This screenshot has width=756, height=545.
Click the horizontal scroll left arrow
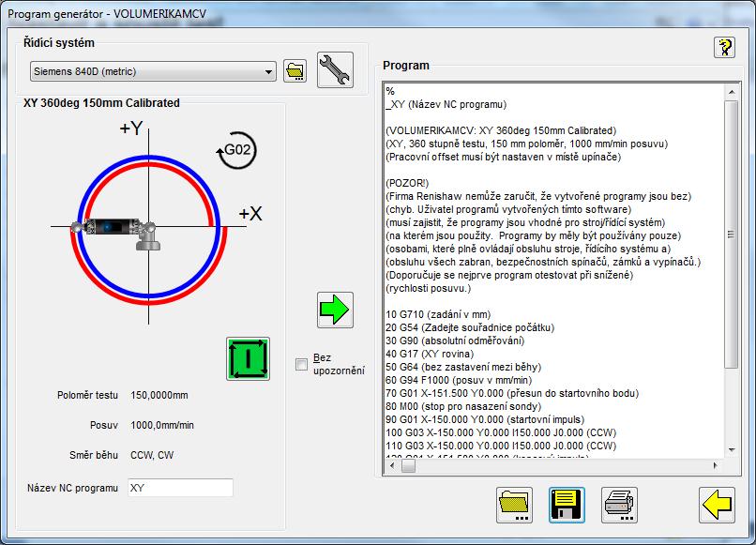pos(391,465)
